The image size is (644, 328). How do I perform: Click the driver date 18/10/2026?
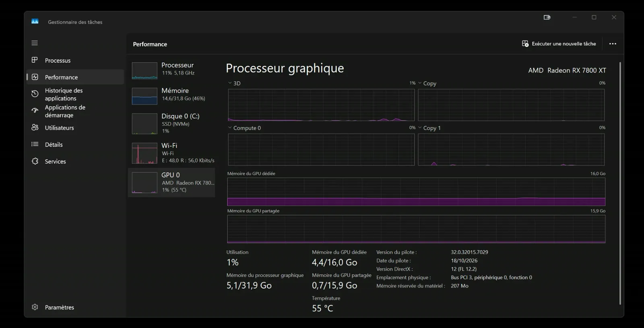tap(464, 260)
